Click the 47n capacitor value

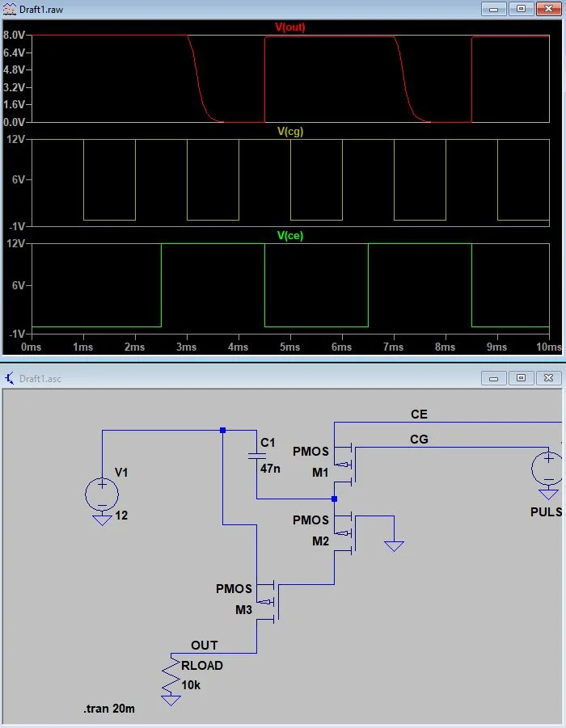pyautogui.click(x=270, y=469)
